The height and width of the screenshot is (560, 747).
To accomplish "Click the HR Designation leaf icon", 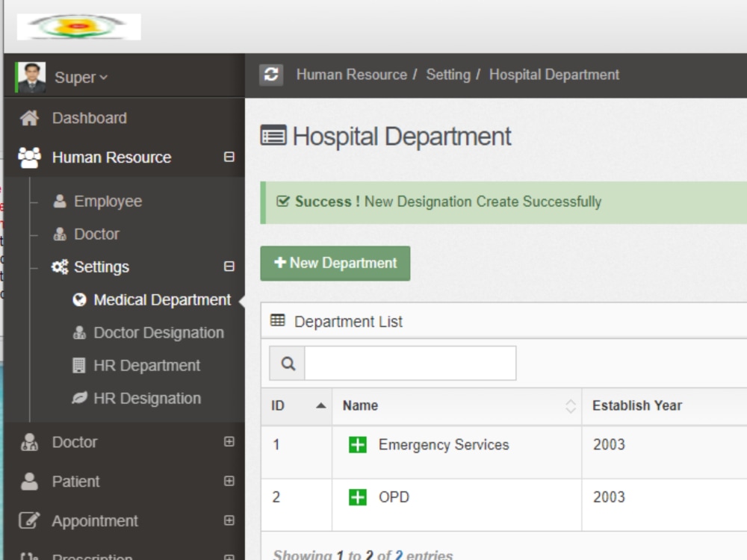I will tap(79, 398).
